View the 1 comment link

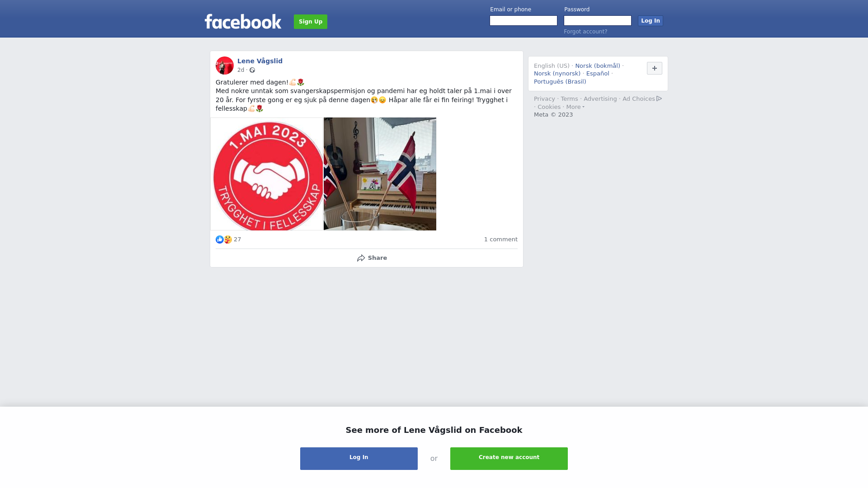pos(501,239)
